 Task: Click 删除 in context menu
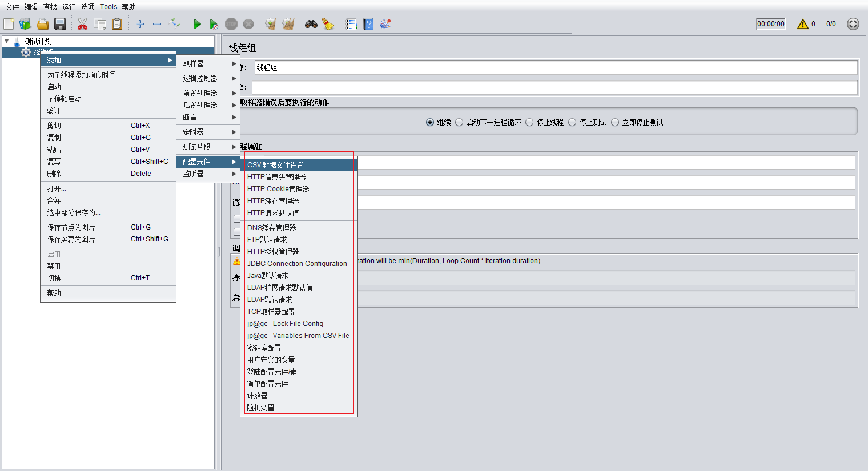pyautogui.click(x=108, y=174)
